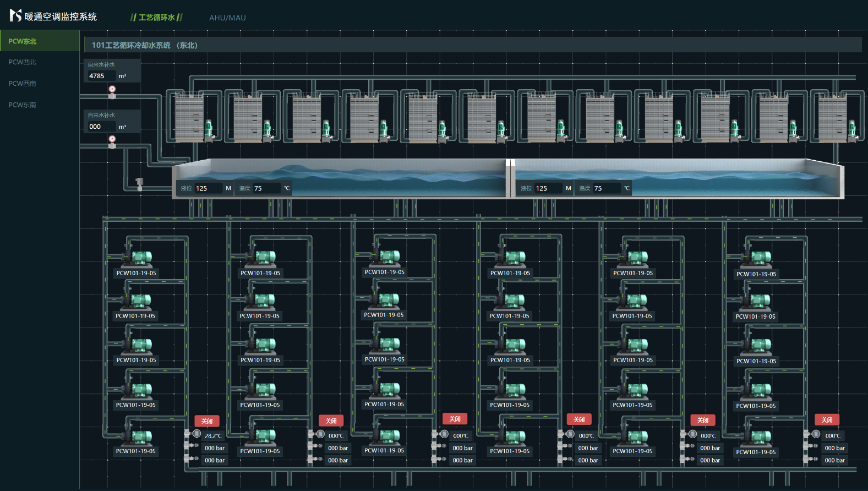Screen dimensions: 868x491
Task: Click the 4785 m³ water supply value field
Action: pos(101,76)
